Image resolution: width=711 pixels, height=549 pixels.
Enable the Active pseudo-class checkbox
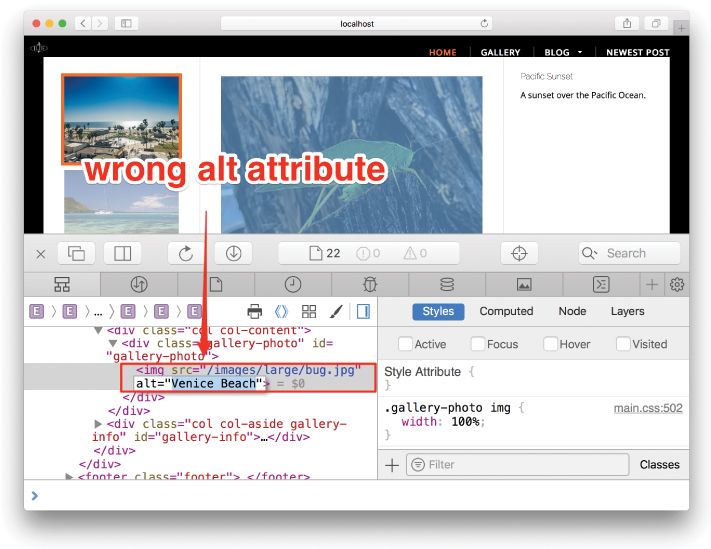pos(405,344)
